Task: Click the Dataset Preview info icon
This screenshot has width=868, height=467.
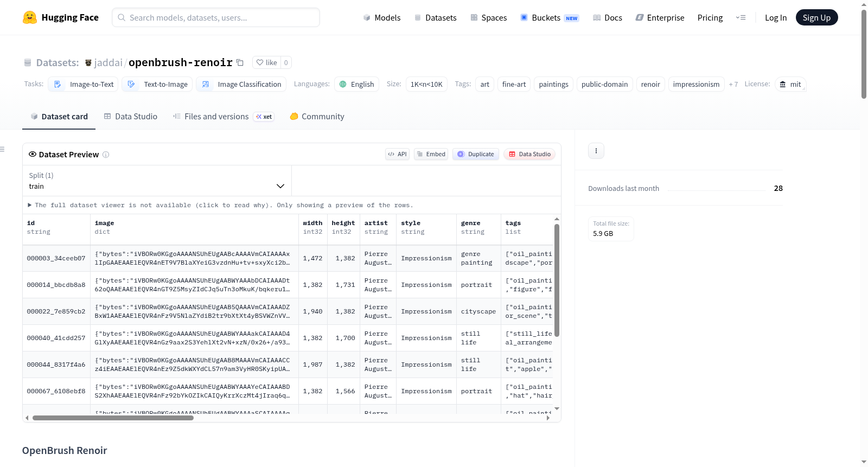Action: point(106,155)
